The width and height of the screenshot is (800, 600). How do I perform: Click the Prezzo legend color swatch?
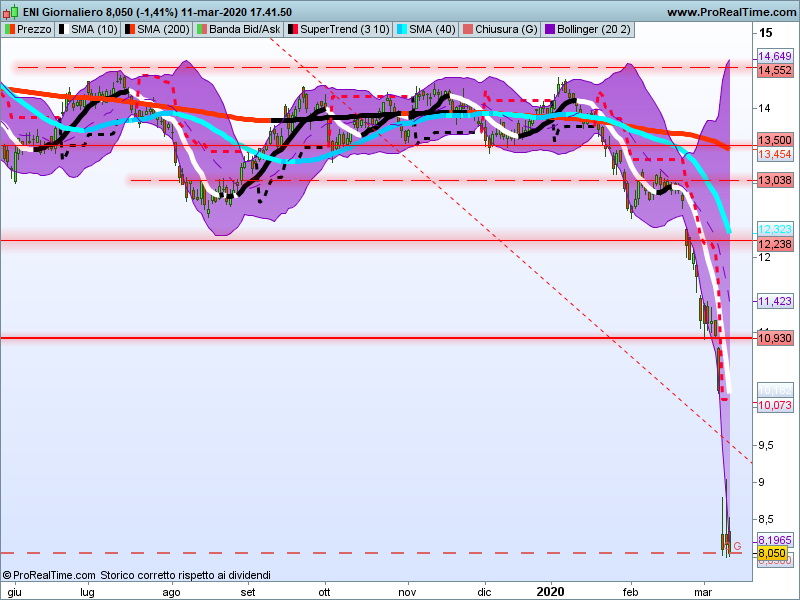point(10,30)
